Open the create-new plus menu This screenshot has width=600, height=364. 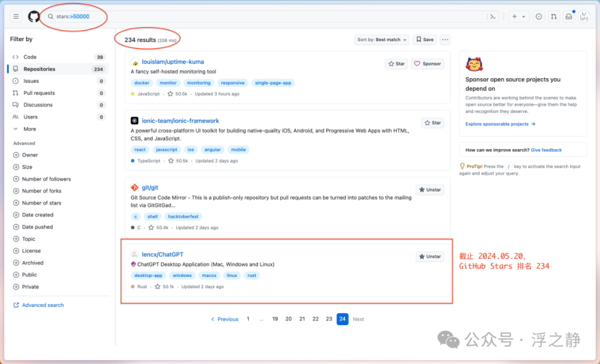(518, 17)
